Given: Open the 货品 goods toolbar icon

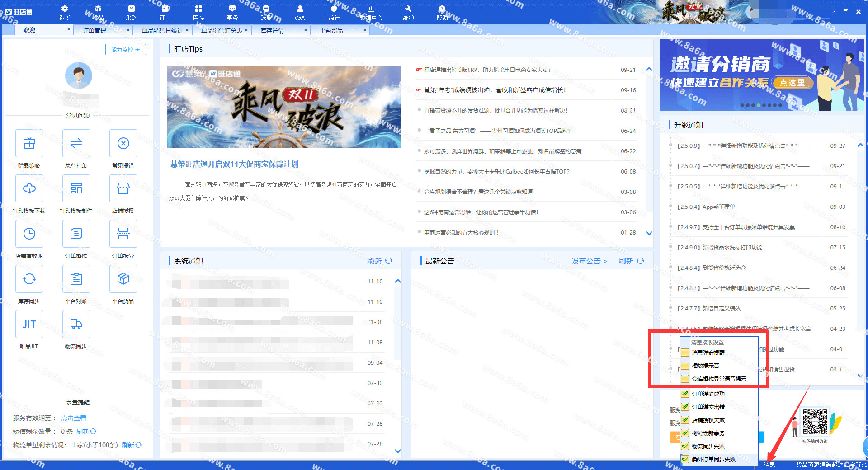Looking at the screenshot, I should pyautogui.click(x=98, y=13).
